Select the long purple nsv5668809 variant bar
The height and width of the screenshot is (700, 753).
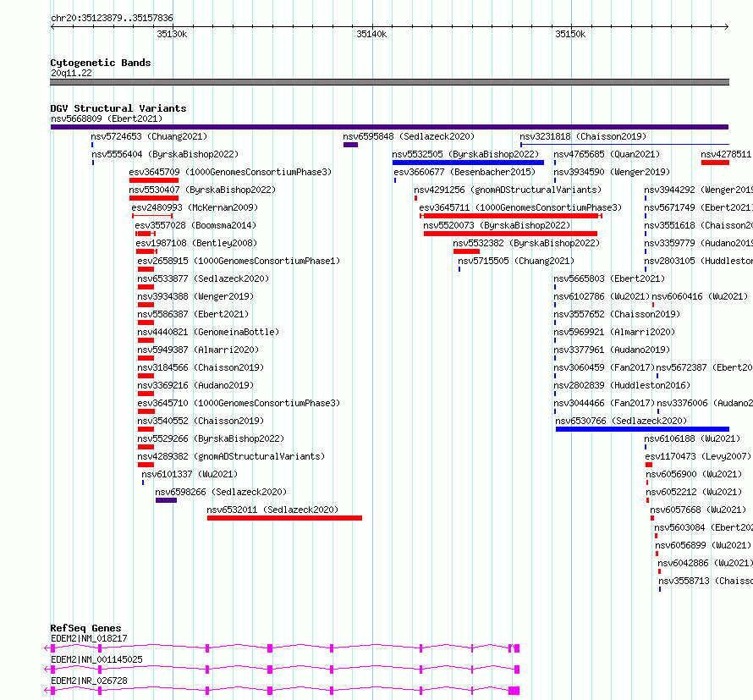(389, 127)
